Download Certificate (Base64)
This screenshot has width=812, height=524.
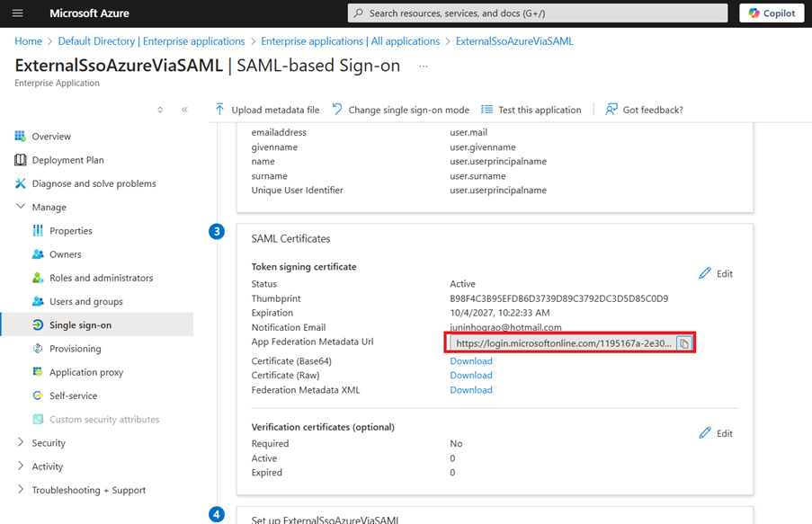coord(470,361)
